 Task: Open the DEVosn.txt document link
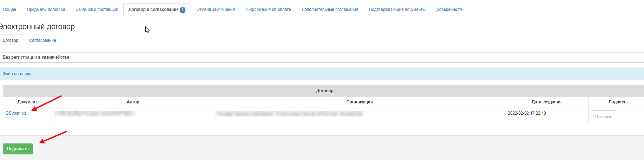[16, 113]
